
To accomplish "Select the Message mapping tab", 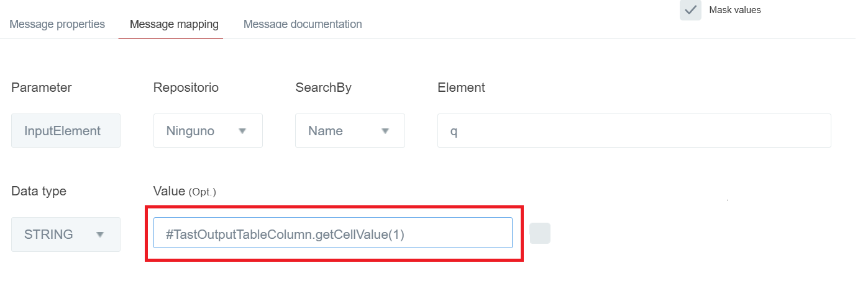I will [174, 24].
